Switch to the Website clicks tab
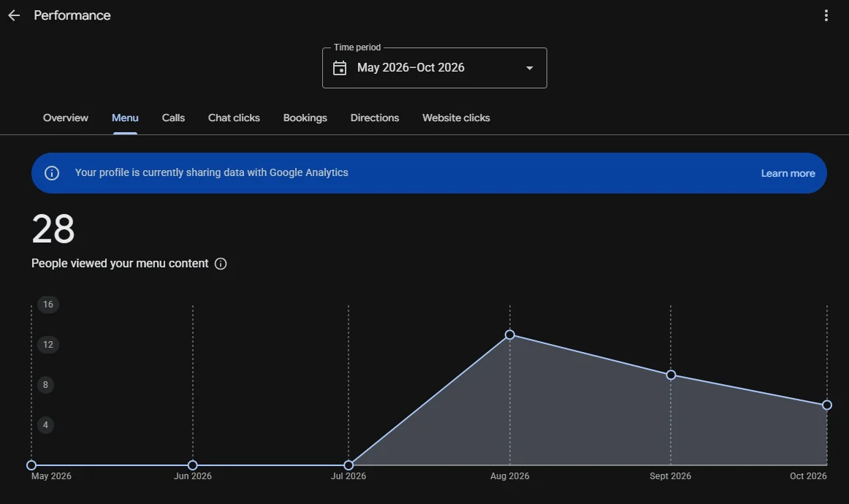849x504 pixels. pyautogui.click(x=456, y=118)
